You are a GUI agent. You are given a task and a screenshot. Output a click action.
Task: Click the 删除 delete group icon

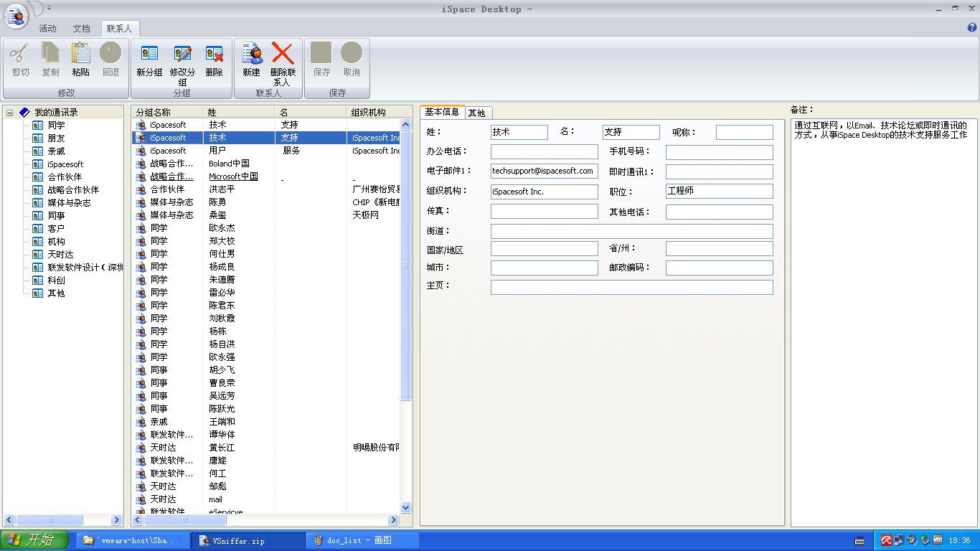[x=214, y=53]
